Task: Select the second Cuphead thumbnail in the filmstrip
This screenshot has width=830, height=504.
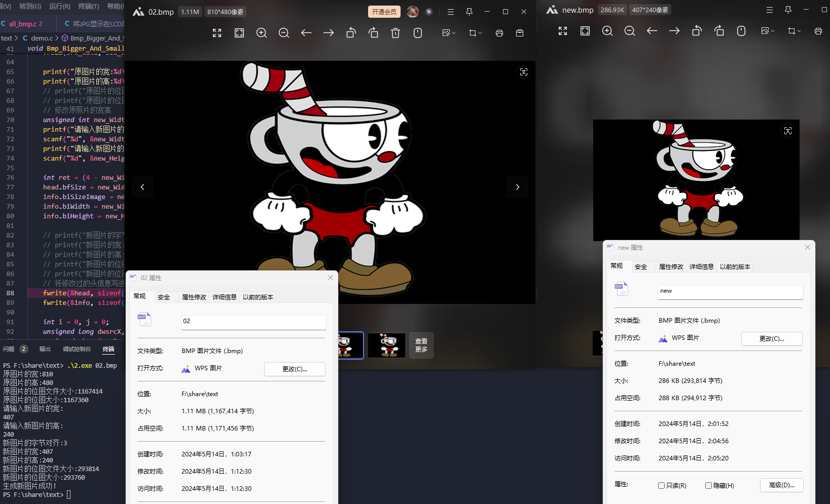Action: tap(387, 345)
